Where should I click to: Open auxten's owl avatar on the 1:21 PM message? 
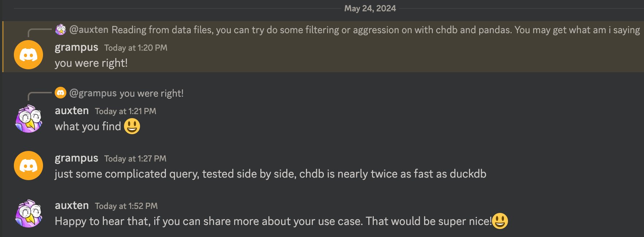click(28, 118)
